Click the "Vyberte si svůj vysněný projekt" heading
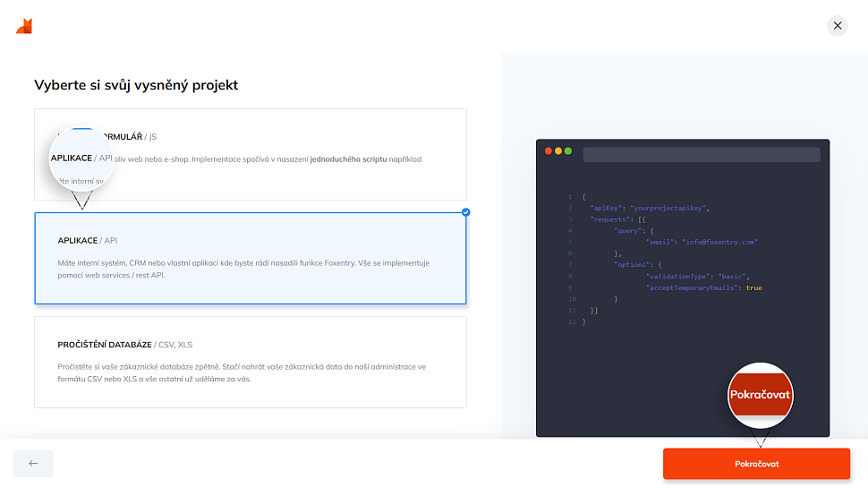The width and height of the screenshot is (868, 488). (x=136, y=85)
